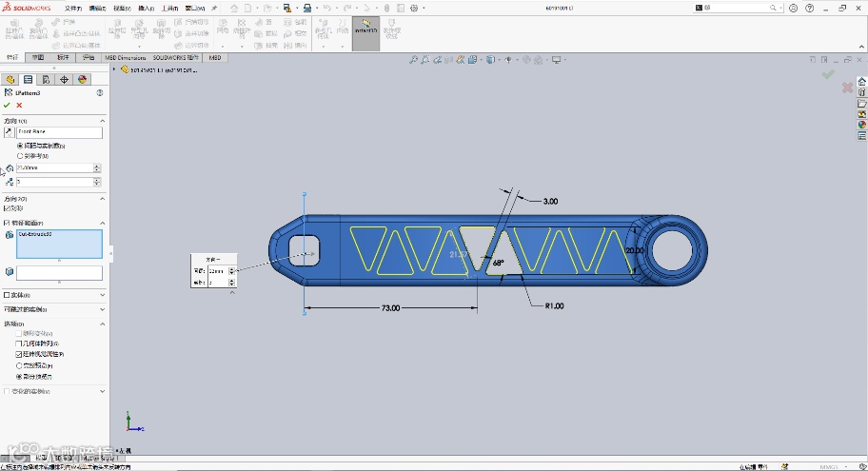Toggle the Bodies section checkbox
The width and height of the screenshot is (868, 471).
[7, 295]
